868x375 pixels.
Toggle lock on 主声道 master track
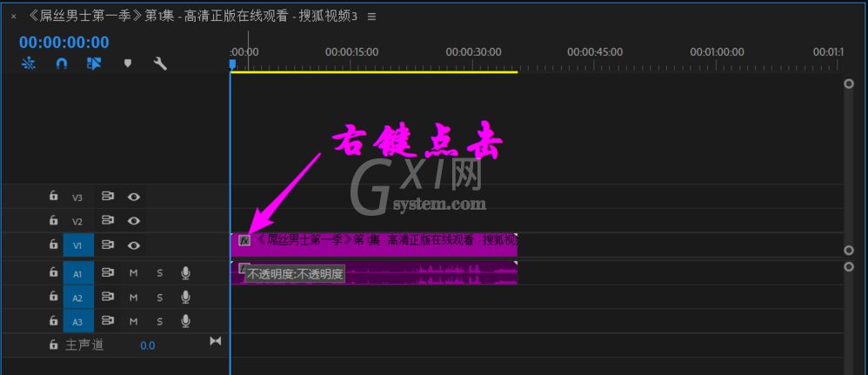point(53,345)
